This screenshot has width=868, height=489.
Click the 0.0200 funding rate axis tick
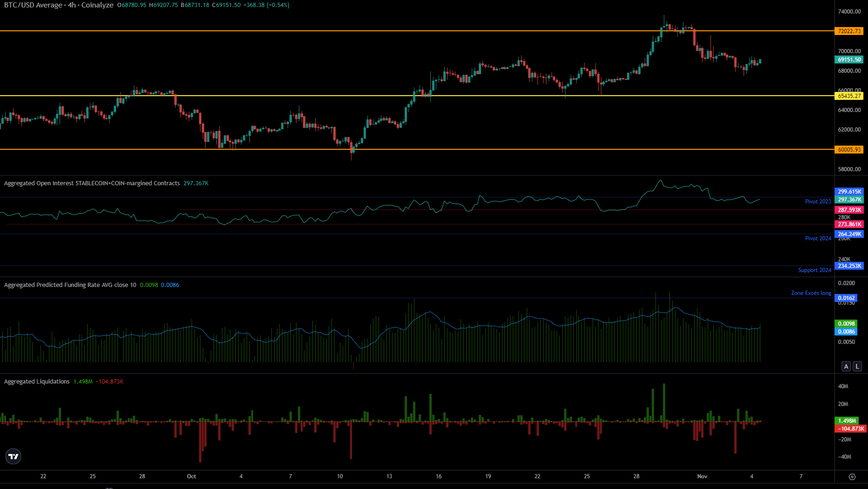pyautogui.click(x=847, y=283)
